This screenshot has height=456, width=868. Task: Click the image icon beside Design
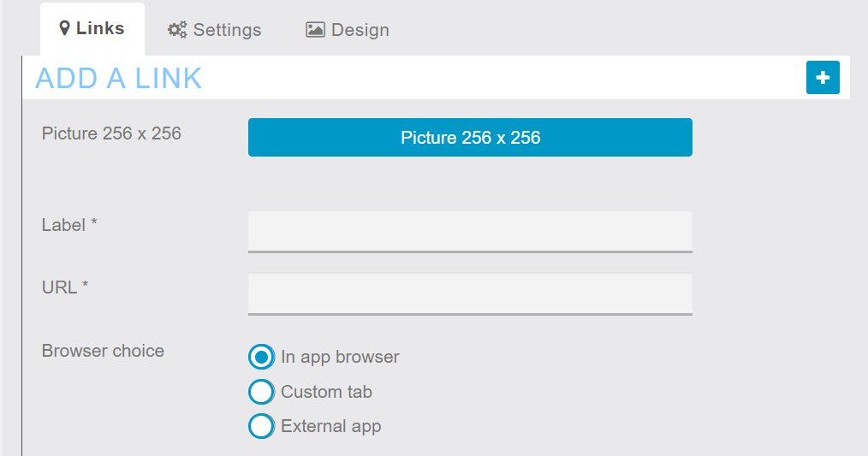(315, 30)
